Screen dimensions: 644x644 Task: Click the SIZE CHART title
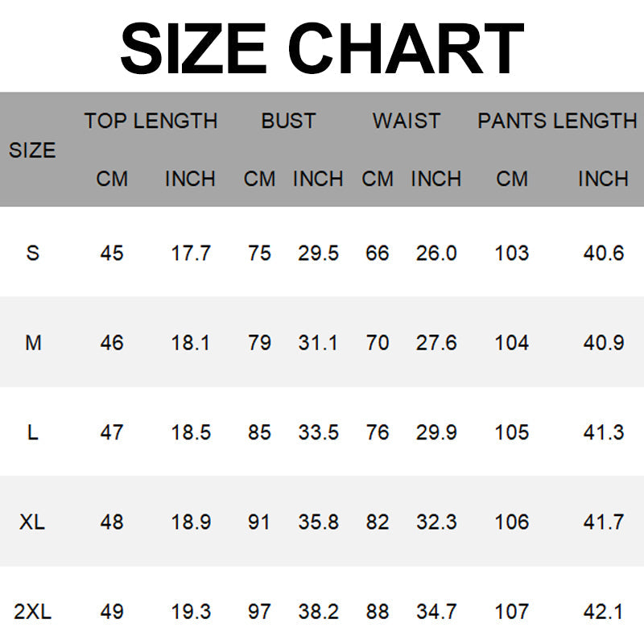322,48
